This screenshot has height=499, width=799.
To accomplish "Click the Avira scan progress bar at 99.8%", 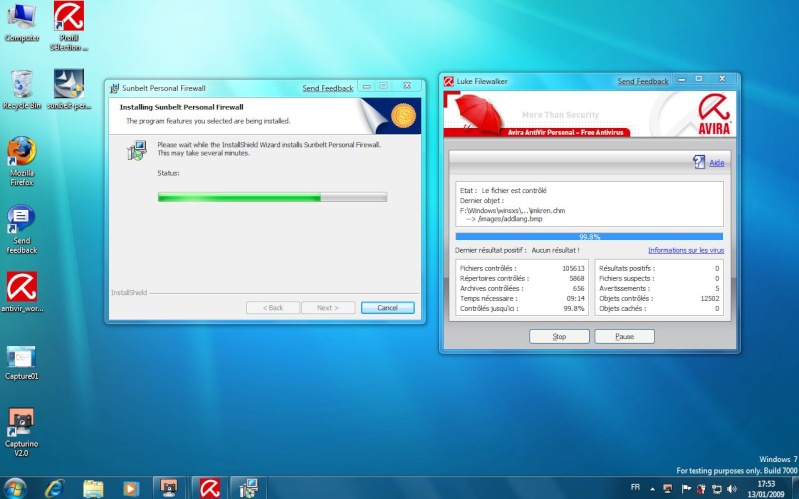I will [589, 237].
